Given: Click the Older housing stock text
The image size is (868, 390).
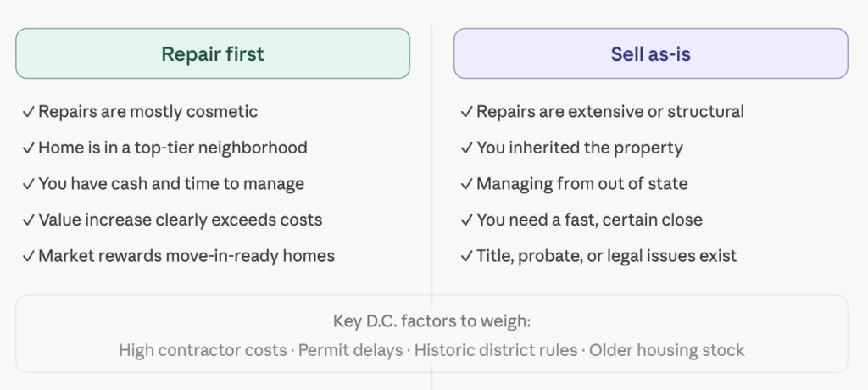Looking at the screenshot, I should tap(667, 350).
